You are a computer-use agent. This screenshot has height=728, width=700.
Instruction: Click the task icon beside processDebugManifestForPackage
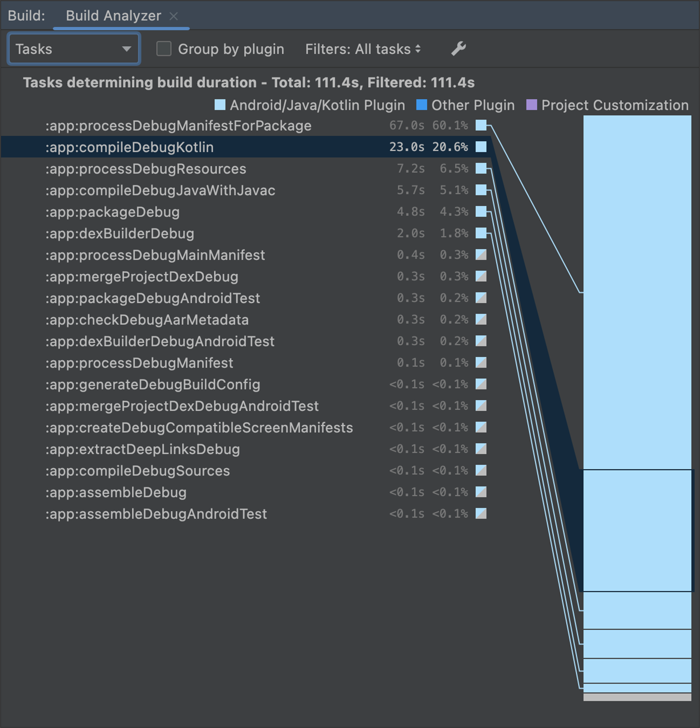click(481, 125)
